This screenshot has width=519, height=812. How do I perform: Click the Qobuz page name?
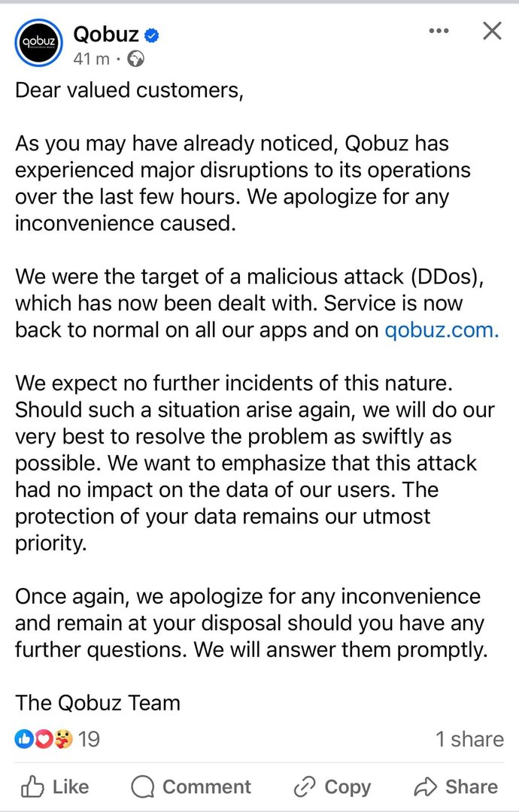[105, 34]
